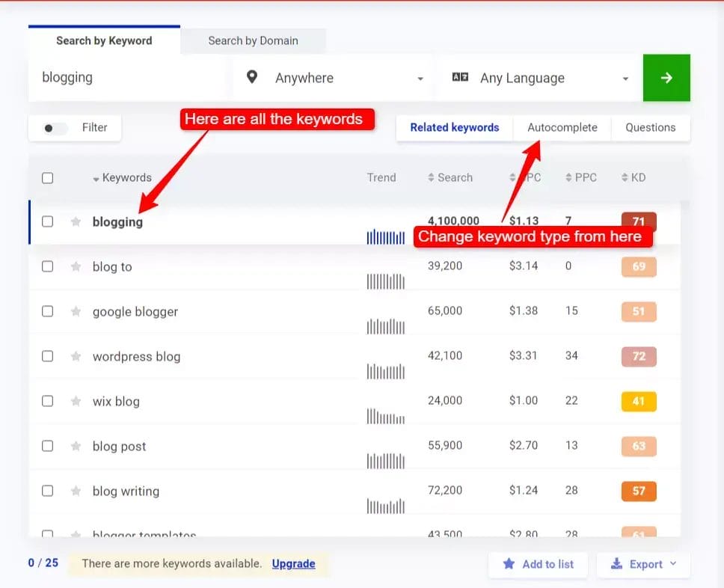Click the KD score badge for 'wix blog'
Viewport: 724px width, 588px height.
[x=638, y=402]
